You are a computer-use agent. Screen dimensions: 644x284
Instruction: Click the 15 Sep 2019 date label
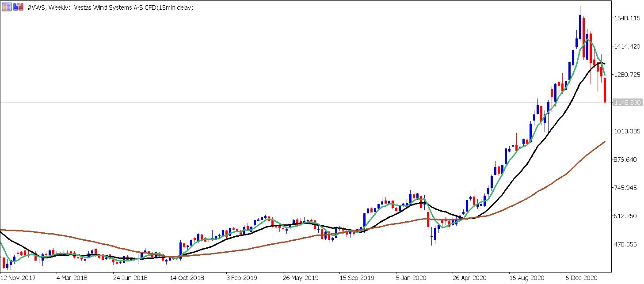point(357,278)
